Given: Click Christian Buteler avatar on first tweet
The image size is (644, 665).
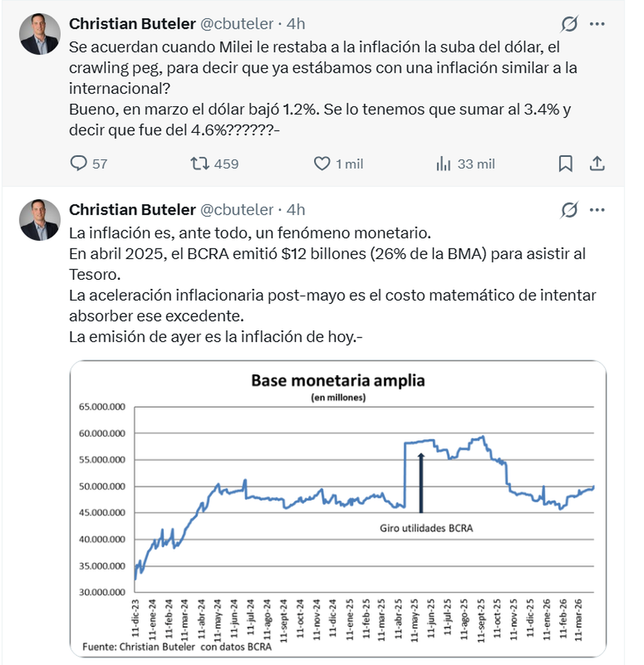Looking at the screenshot, I should coord(40,34).
